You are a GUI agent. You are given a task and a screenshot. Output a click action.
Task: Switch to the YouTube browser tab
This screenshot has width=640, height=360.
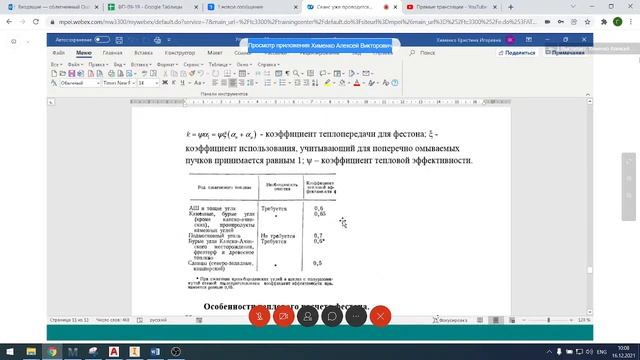(452, 7)
